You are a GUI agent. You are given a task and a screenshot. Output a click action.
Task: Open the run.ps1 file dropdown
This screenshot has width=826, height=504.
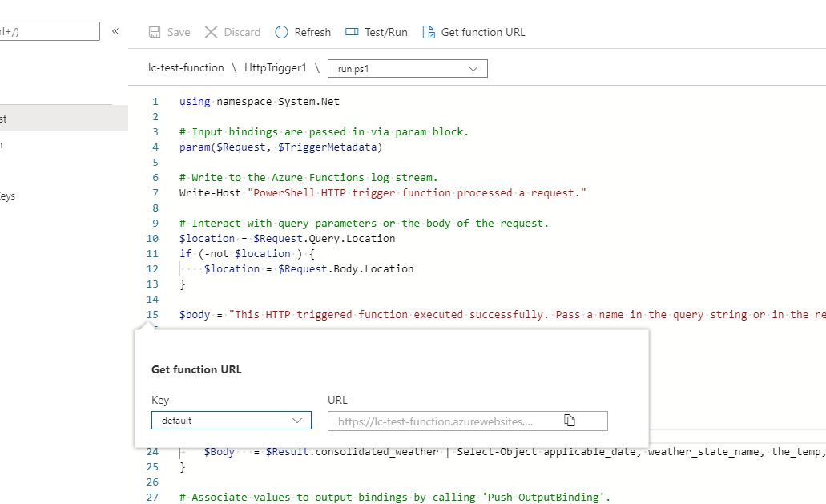click(x=407, y=69)
